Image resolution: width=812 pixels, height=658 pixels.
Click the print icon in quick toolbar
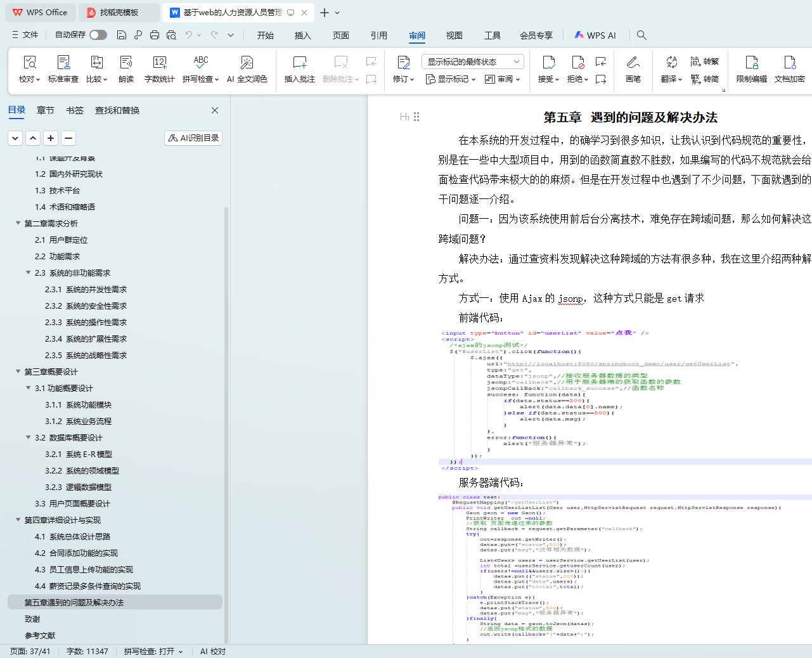pyautogui.click(x=155, y=35)
